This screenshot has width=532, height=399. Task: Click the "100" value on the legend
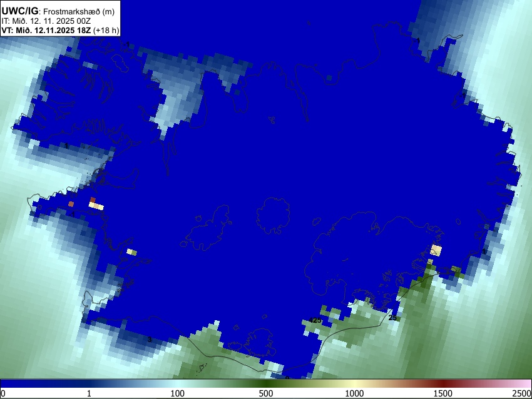coord(177,393)
